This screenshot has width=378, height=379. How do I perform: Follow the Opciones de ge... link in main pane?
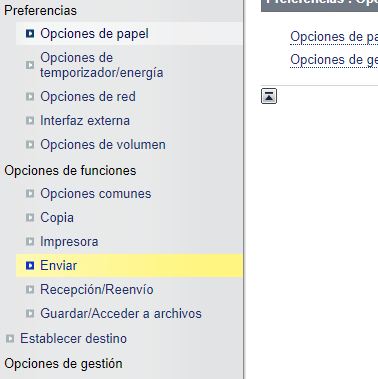[x=334, y=60]
